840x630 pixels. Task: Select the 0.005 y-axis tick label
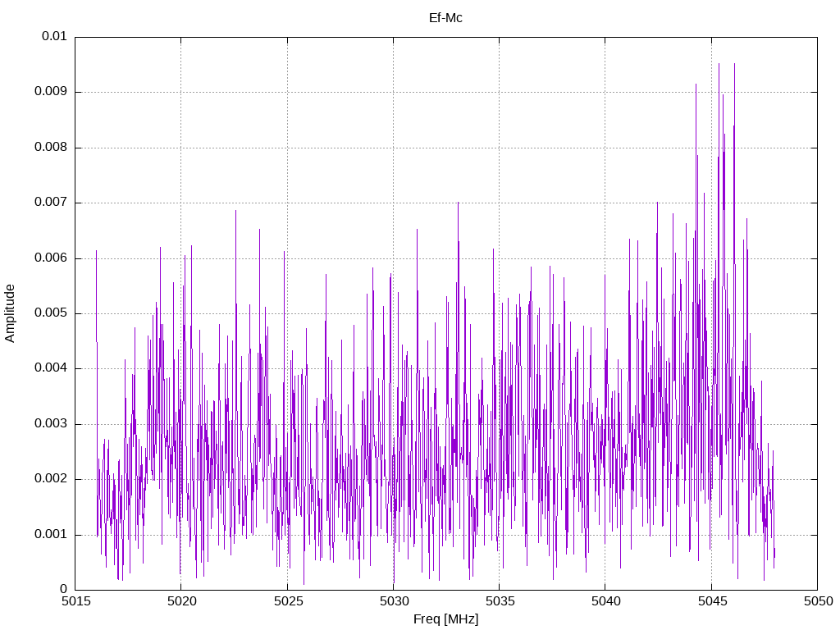click(x=50, y=313)
